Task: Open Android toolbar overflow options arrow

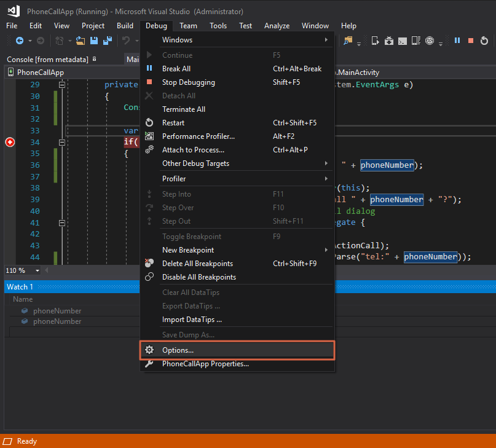Action: point(441,44)
